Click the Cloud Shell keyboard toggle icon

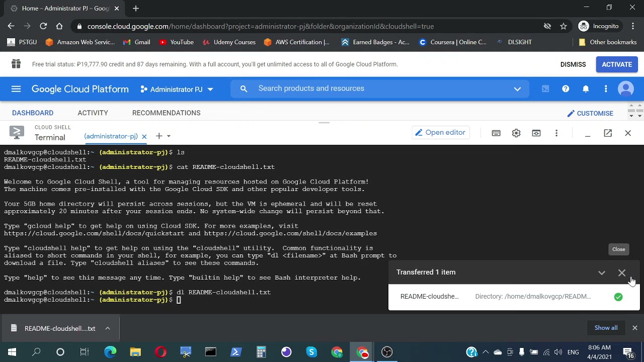click(496, 133)
